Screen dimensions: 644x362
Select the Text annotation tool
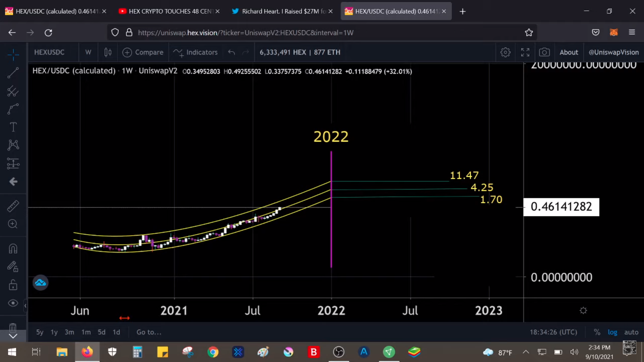pyautogui.click(x=13, y=127)
